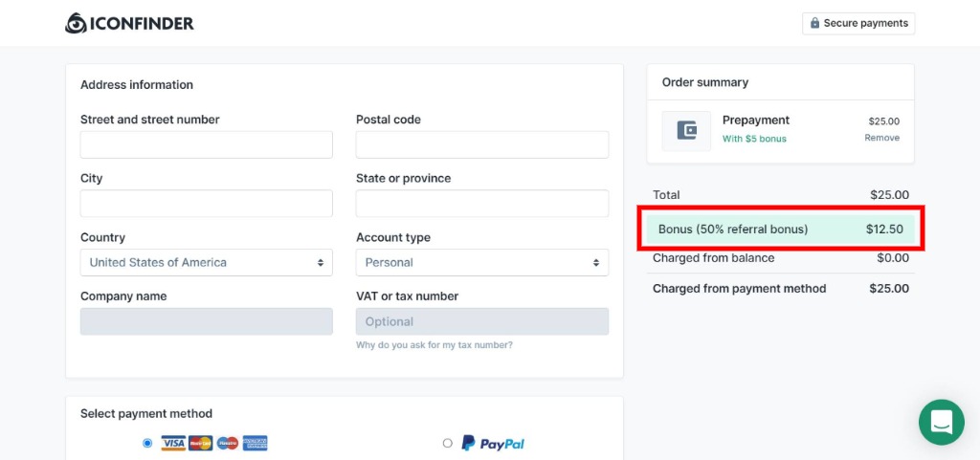Screen dimensions: 980x460
Task: Click the Secure payments button
Action: pyautogui.click(x=858, y=23)
